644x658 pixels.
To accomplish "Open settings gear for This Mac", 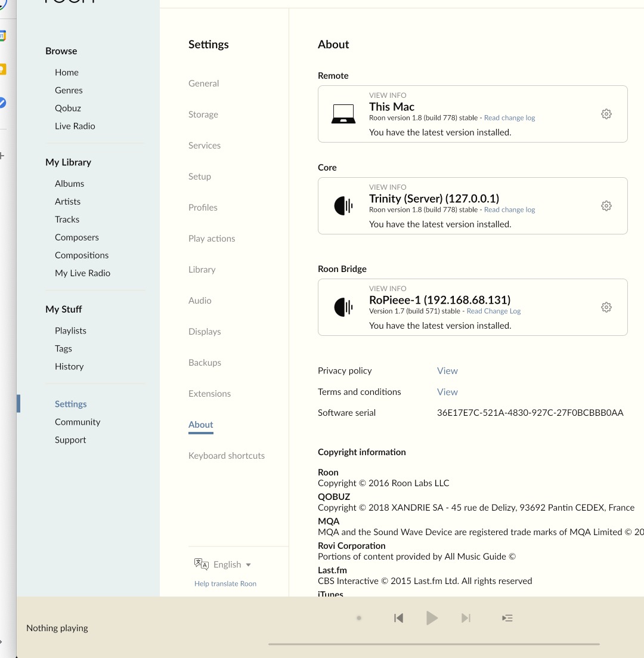I will click(x=606, y=114).
